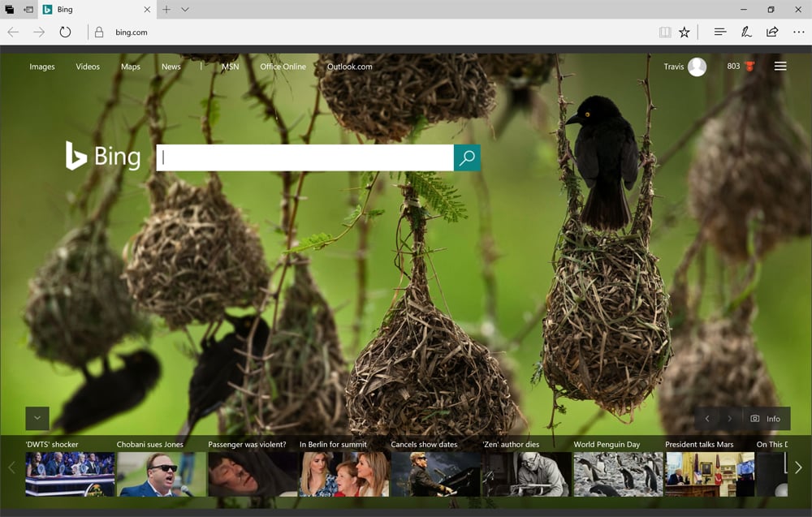Open the Images link in Bing navigation
The height and width of the screenshot is (517, 812).
tap(42, 67)
